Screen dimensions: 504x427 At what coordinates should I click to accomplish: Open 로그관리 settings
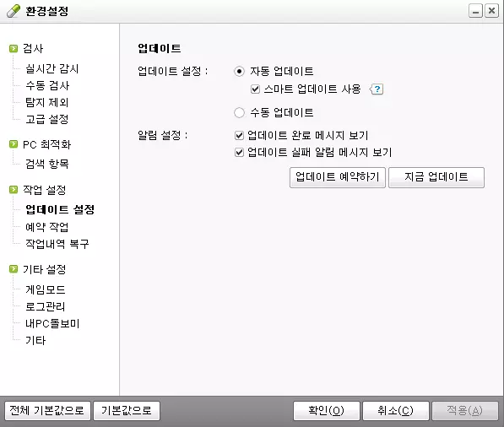click(46, 306)
